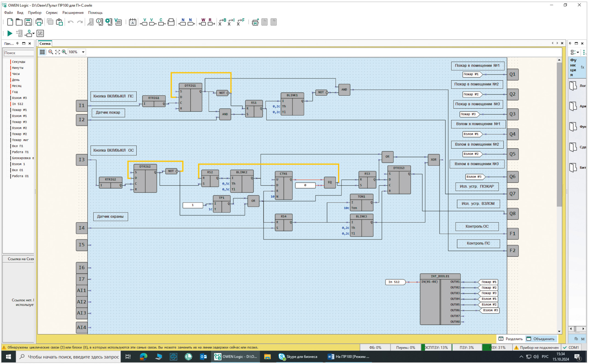Click the Macro manager icon
589x364 pixels.
tap(255, 22)
